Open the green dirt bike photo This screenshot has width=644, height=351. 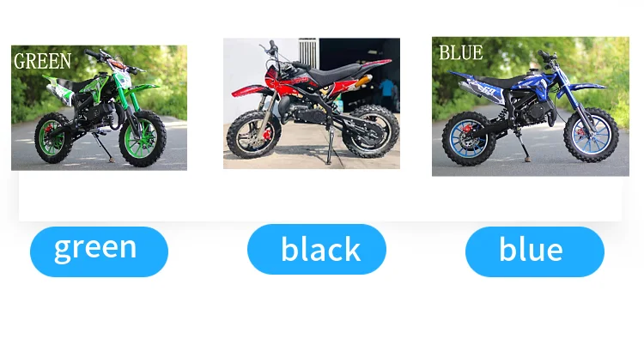[99, 107]
